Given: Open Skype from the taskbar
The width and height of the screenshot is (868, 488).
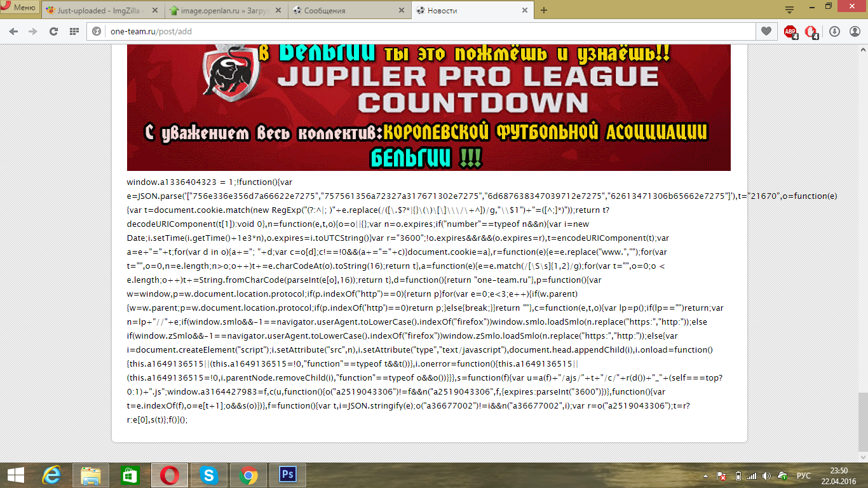Looking at the screenshot, I should [x=208, y=475].
